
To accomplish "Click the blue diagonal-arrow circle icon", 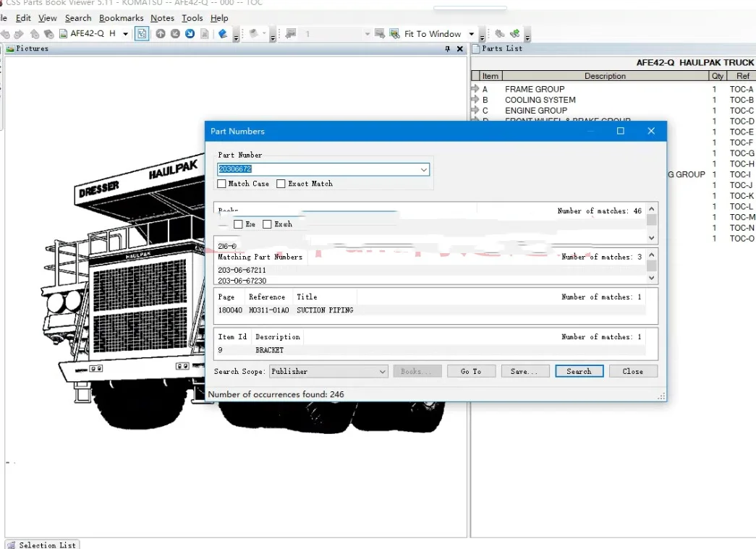I will click(x=190, y=34).
